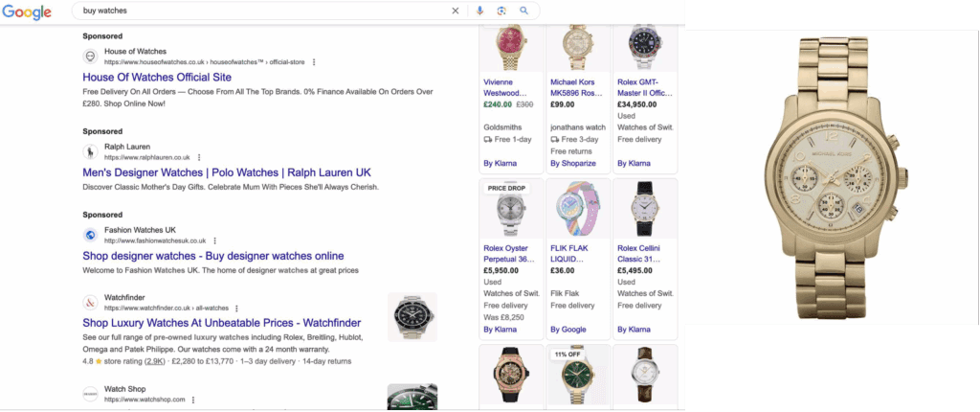Click the PRICE DROP badge
Viewport: 980px width, 412px height.
[506, 188]
